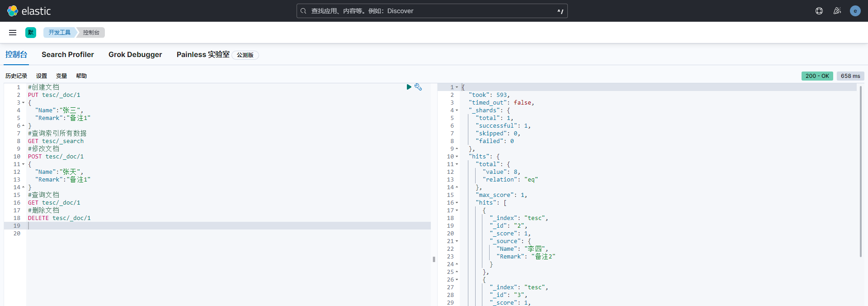Open 历史记录 history panel

coord(16,76)
